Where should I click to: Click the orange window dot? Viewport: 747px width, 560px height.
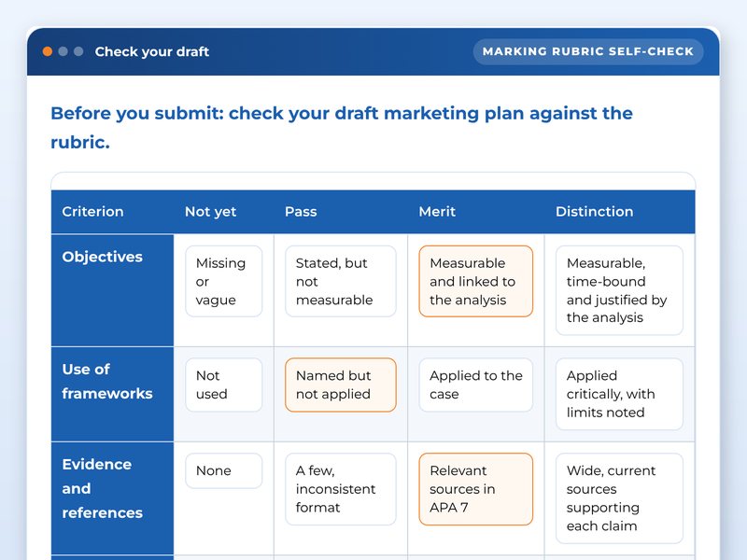48,51
